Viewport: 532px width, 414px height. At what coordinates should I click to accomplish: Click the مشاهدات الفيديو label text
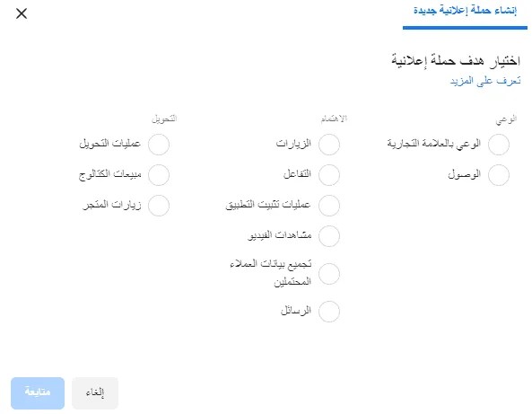pos(280,234)
